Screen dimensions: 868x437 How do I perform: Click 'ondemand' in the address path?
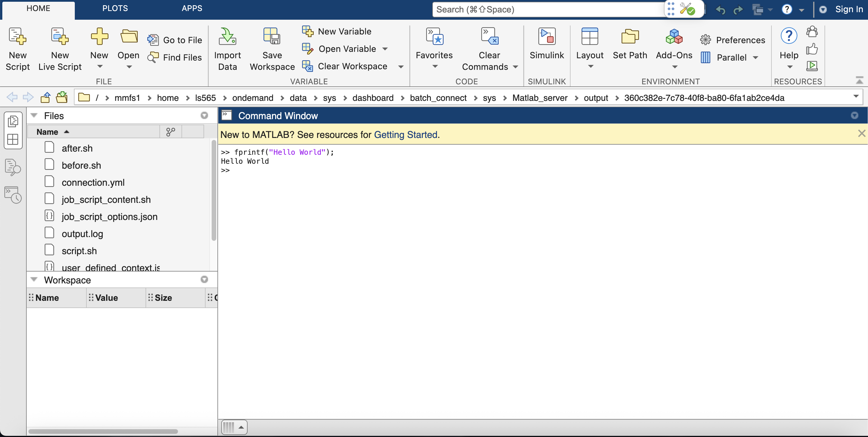coord(253,98)
